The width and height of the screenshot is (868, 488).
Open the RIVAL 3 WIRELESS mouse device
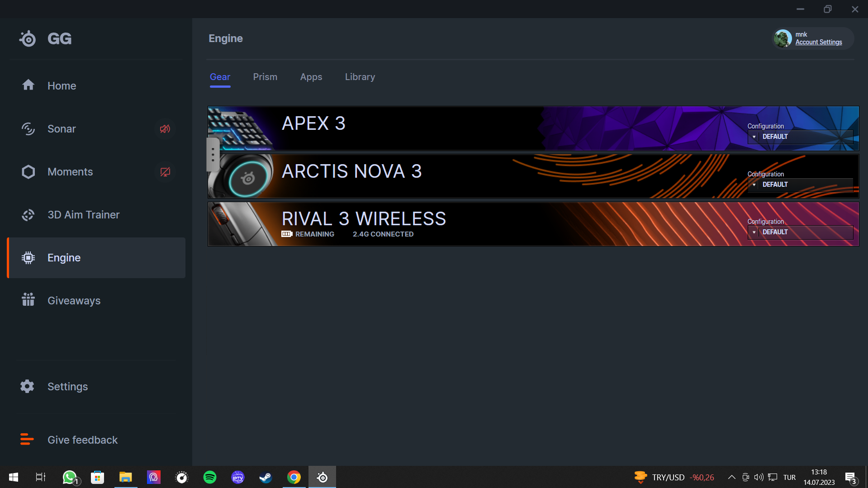pyautogui.click(x=533, y=224)
